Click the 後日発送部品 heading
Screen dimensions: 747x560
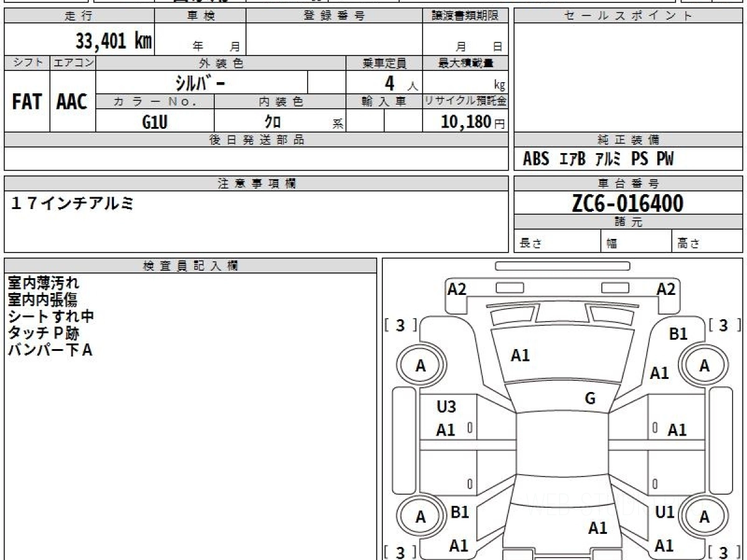click(x=256, y=140)
